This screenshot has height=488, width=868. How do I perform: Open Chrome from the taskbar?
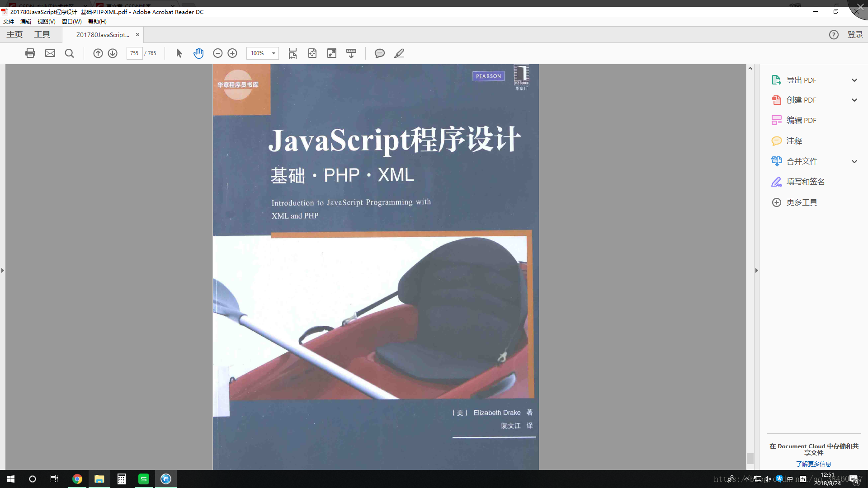(77, 479)
